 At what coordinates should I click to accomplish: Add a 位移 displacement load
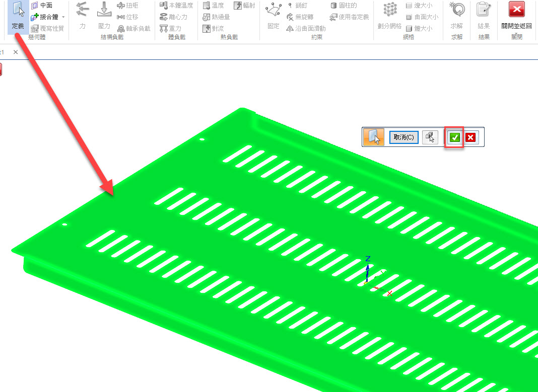pos(127,17)
